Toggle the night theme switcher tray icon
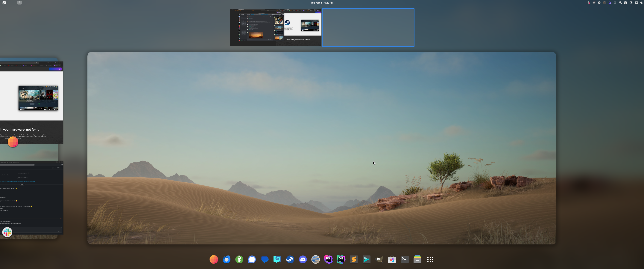This screenshot has height=269, width=644. pos(625,2)
